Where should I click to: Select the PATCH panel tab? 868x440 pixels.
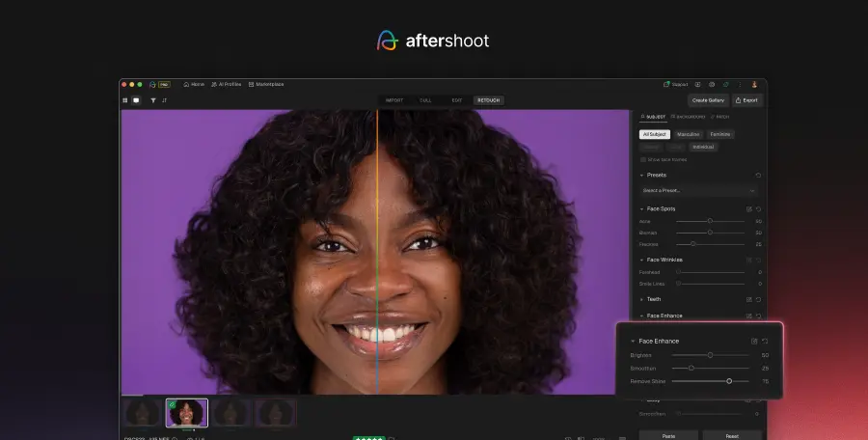coord(720,117)
